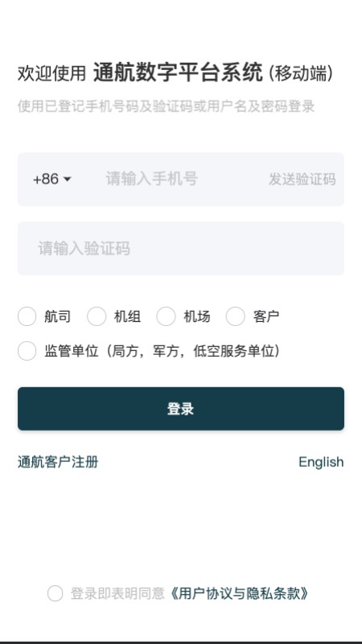
Task: Select the 机组 radio circle
Action: click(97, 316)
